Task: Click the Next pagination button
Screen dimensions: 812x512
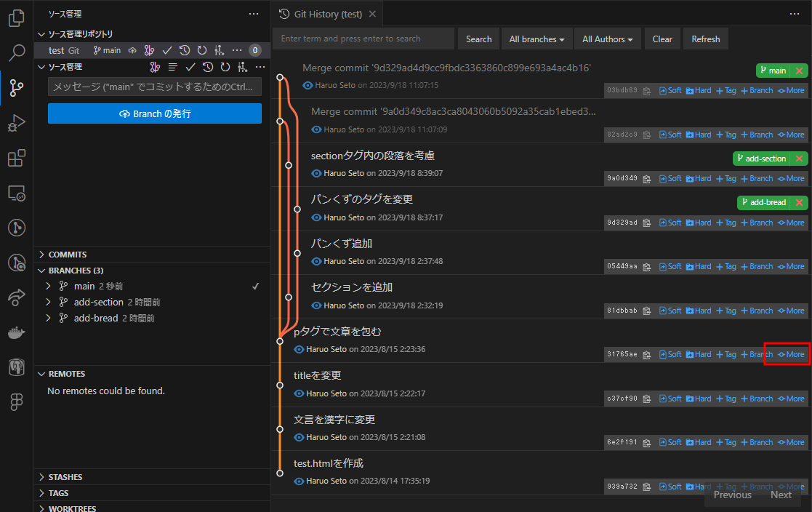Action: (x=781, y=495)
